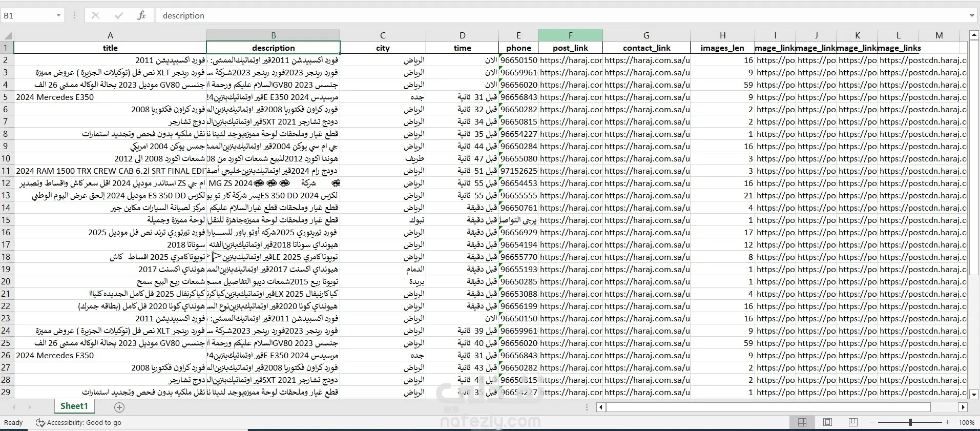Select column E header

(518, 35)
